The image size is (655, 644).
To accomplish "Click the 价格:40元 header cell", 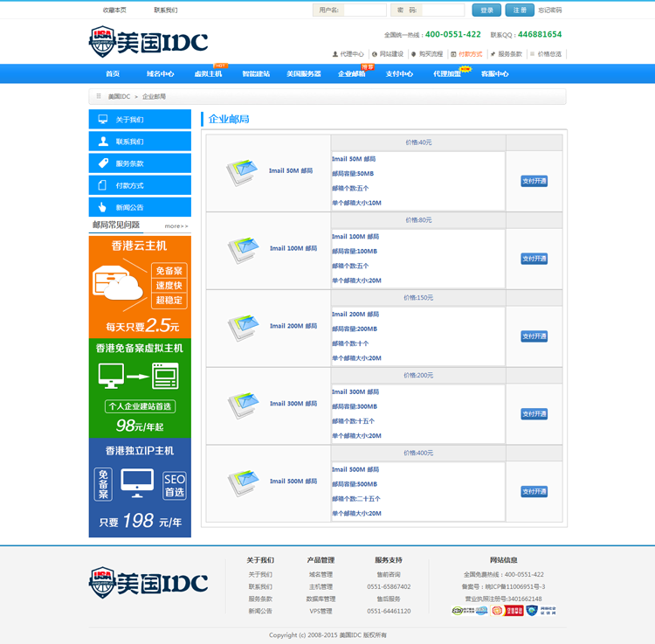I will [x=418, y=142].
